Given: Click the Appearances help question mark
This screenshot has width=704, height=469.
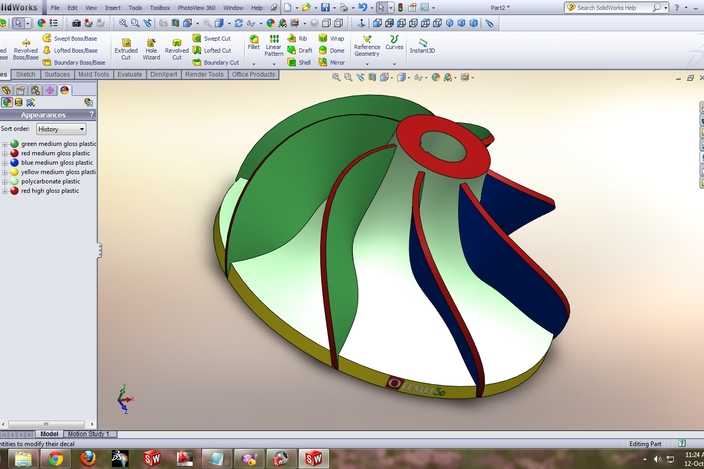Looking at the screenshot, I should [92, 115].
